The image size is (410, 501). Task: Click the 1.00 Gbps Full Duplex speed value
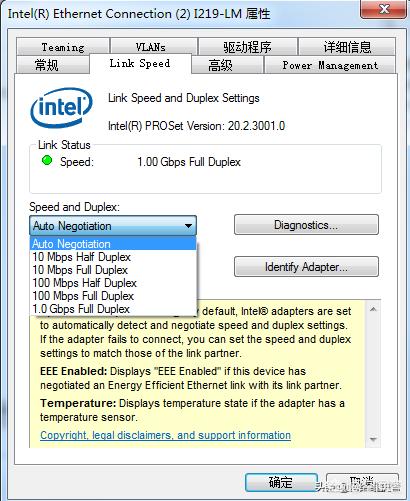coord(189,162)
